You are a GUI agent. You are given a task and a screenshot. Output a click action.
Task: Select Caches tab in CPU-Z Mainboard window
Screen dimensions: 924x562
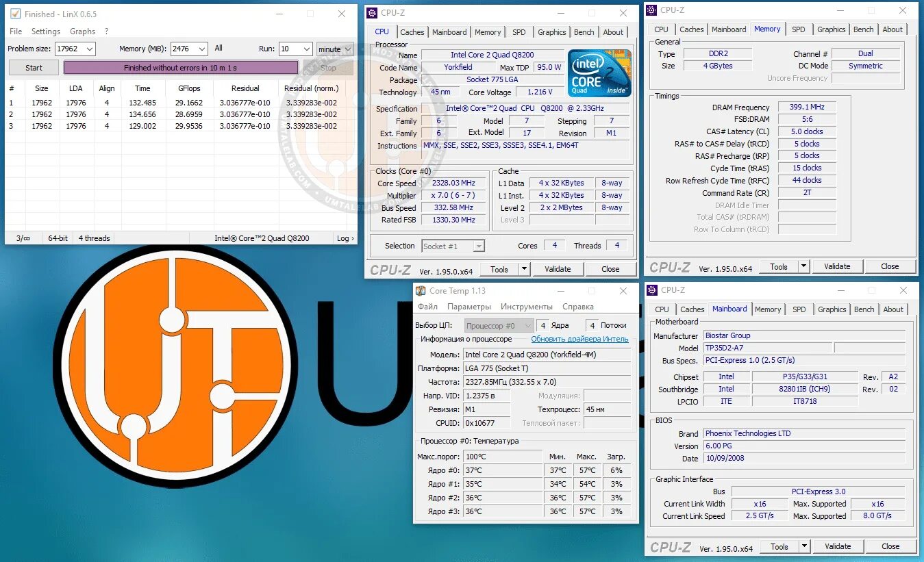click(x=692, y=309)
